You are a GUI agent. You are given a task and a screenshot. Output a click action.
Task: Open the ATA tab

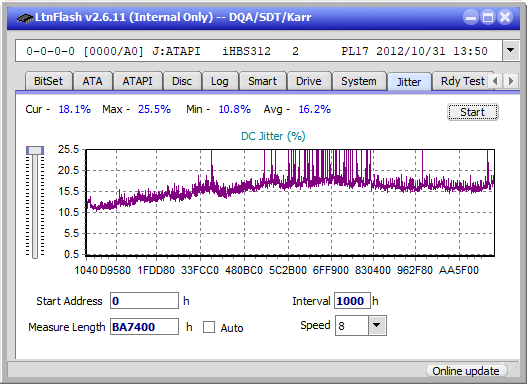point(92,81)
